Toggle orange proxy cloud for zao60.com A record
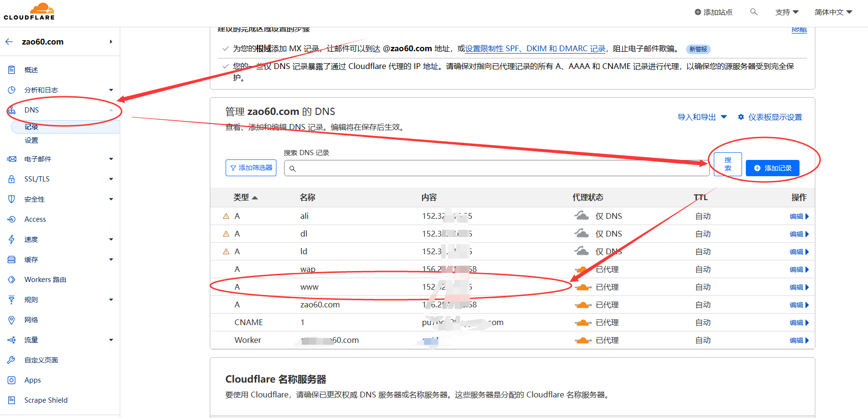This screenshot has height=418, width=868. (x=583, y=305)
